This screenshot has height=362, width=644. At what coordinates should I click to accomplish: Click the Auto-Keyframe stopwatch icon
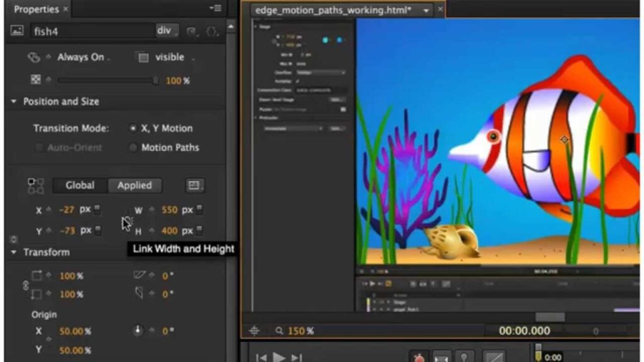418,358
